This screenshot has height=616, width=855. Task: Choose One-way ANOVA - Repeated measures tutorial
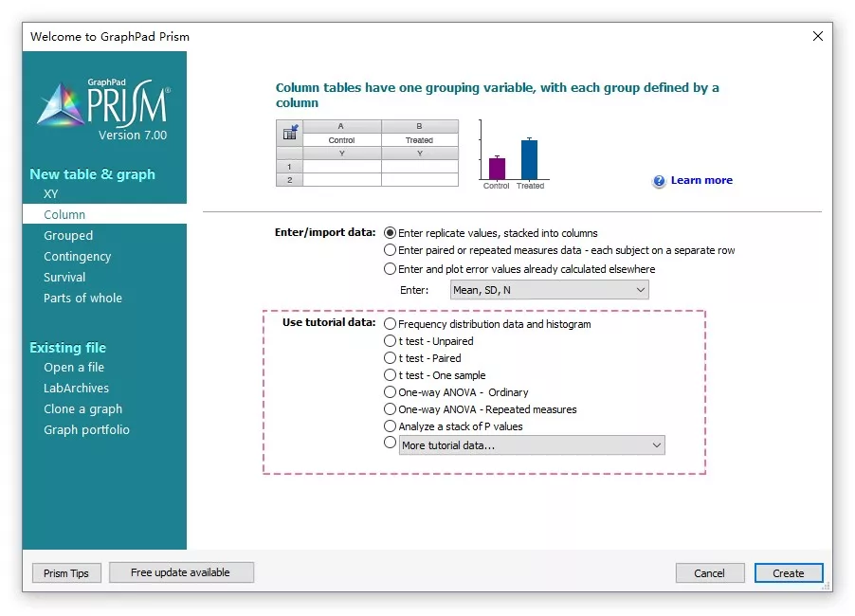click(x=390, y=408)
